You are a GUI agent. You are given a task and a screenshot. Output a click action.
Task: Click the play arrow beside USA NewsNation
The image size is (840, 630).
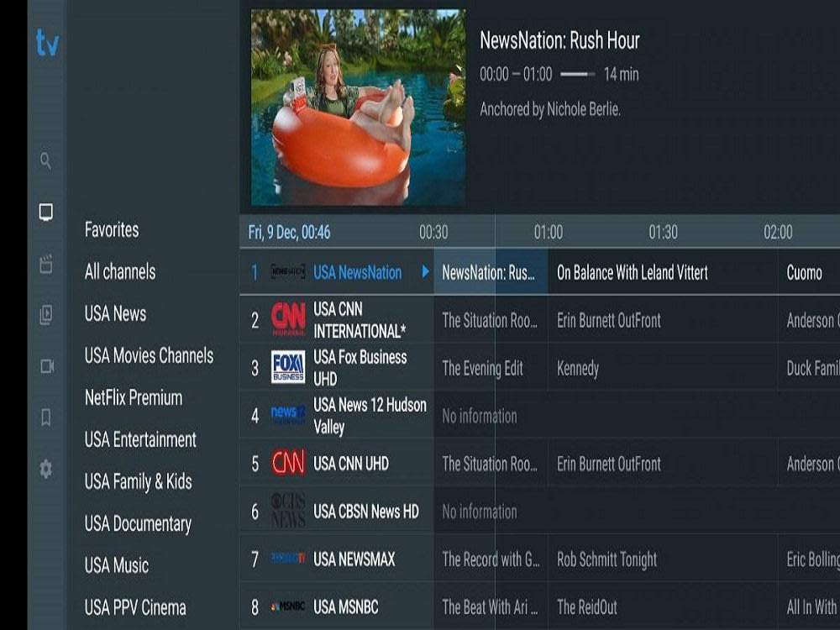(425, 271)
